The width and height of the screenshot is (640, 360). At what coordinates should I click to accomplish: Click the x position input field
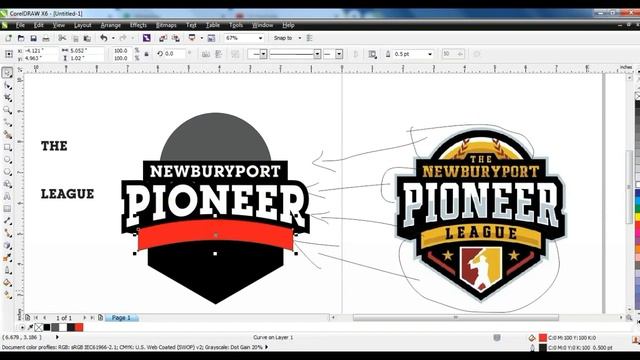coord(41,51)
